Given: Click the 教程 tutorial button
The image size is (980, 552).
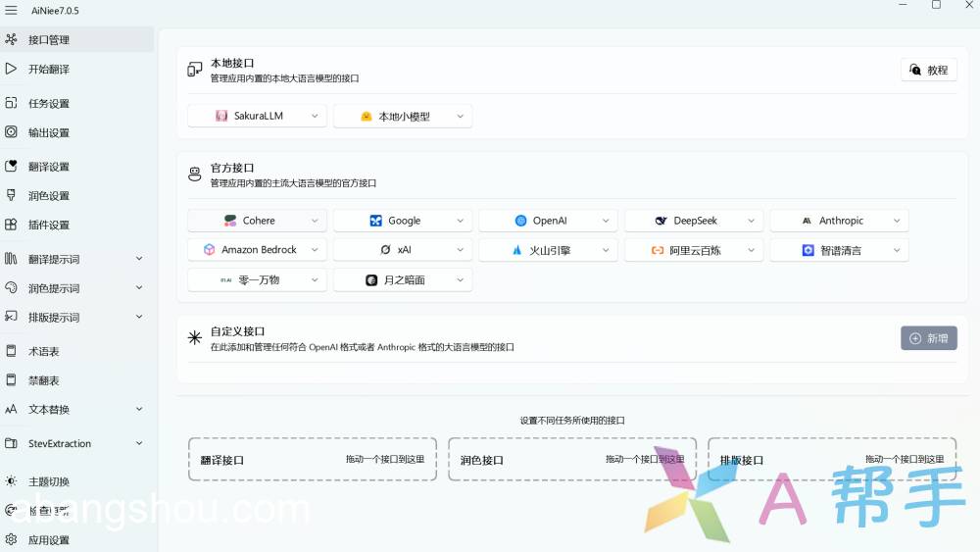Looking at the screenshot, I should [x=928, y=70].
